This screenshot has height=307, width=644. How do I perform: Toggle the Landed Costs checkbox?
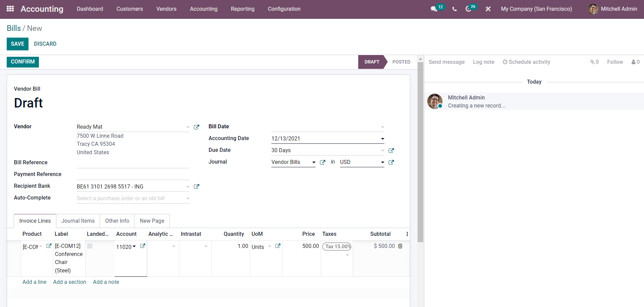[x=90, y=246]
